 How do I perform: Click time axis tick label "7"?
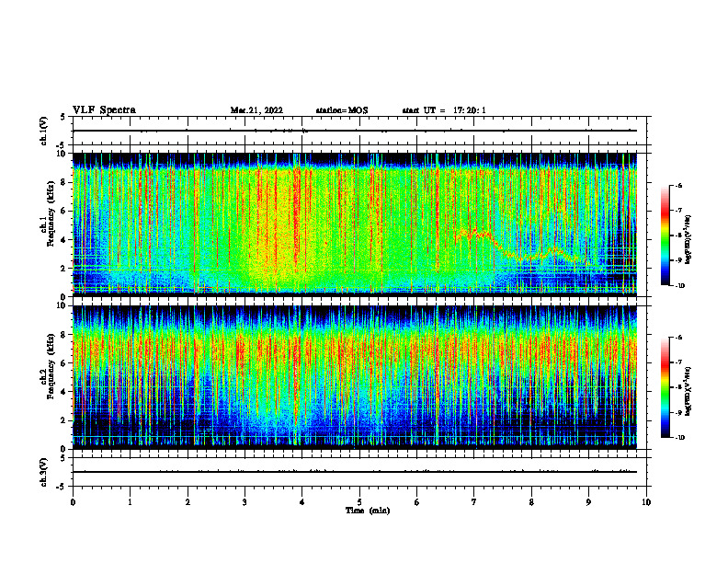click(x=474, y=502)
